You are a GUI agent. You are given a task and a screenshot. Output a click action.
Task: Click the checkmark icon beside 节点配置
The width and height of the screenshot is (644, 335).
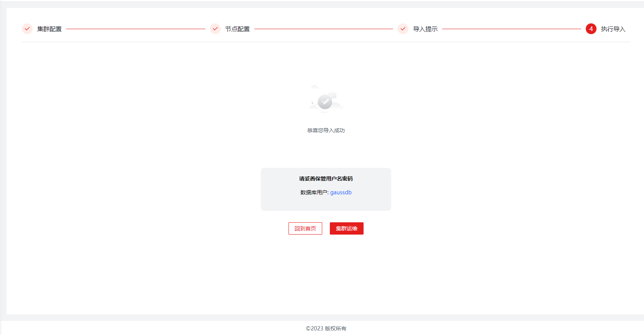tap(215, 29)
